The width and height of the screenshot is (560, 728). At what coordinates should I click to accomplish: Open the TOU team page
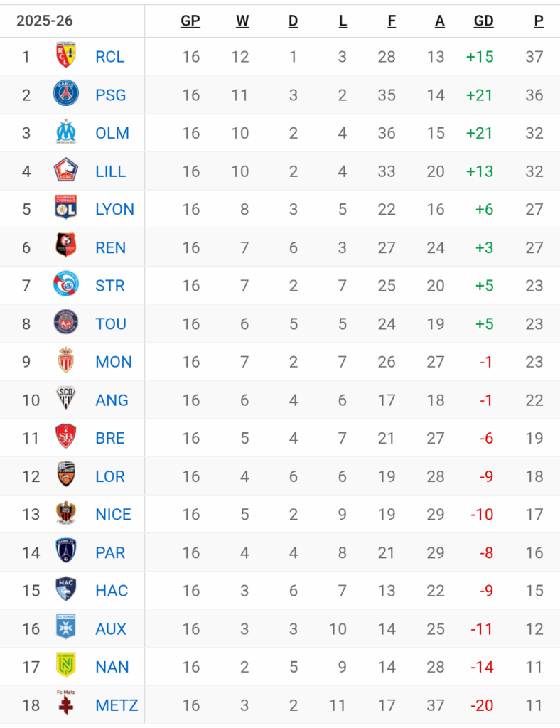click(111, 323)
